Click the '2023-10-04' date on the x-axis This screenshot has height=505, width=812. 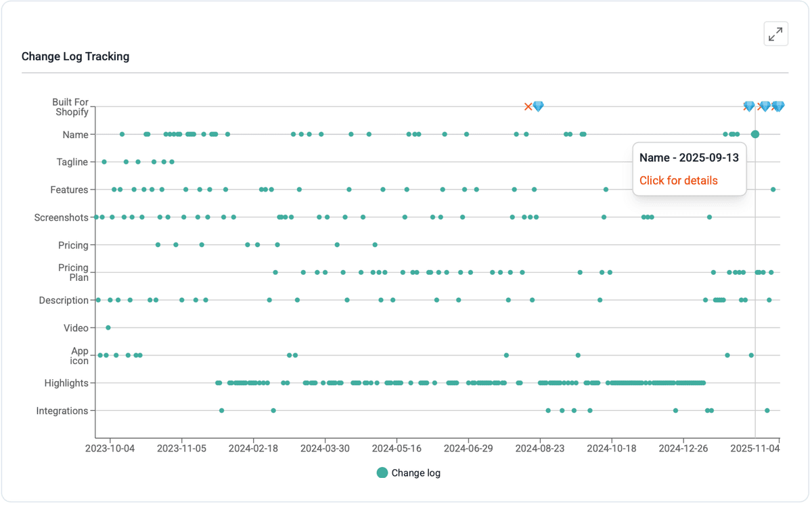coord(110,448)
